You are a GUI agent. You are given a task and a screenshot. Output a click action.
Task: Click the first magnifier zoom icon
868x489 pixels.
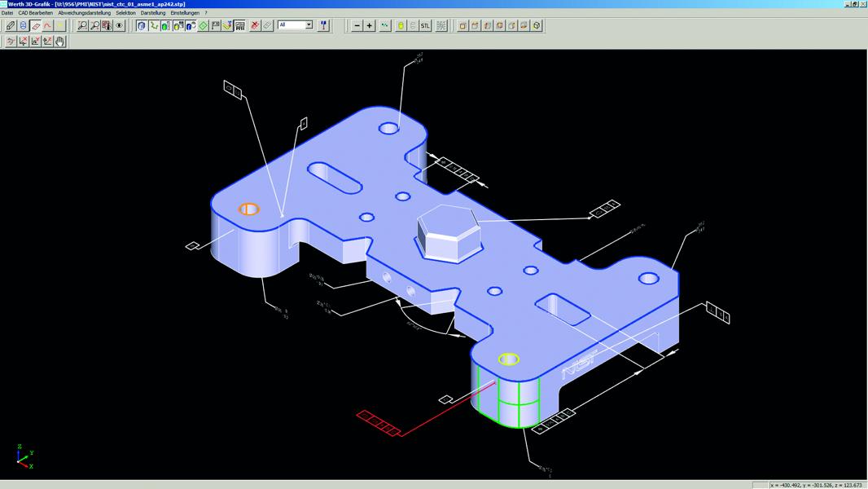pyautogui.click(x=82, y=25)
